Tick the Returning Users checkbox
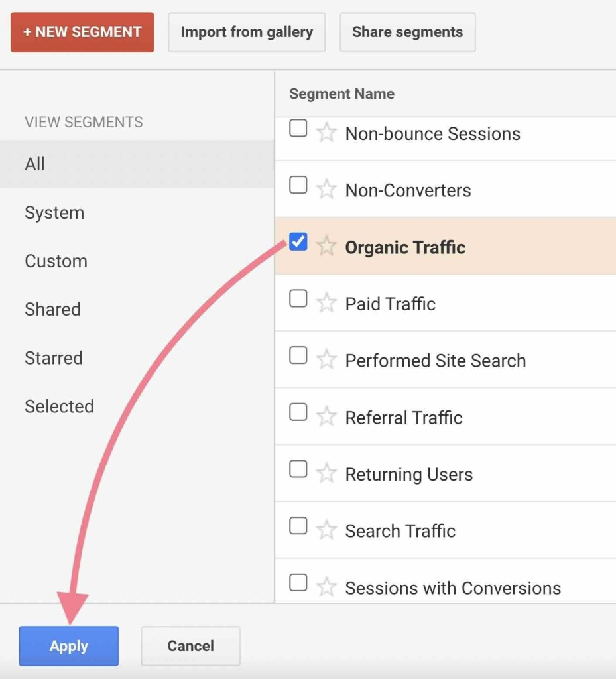Screen dimensions: 616x679 tap(298, 469)
